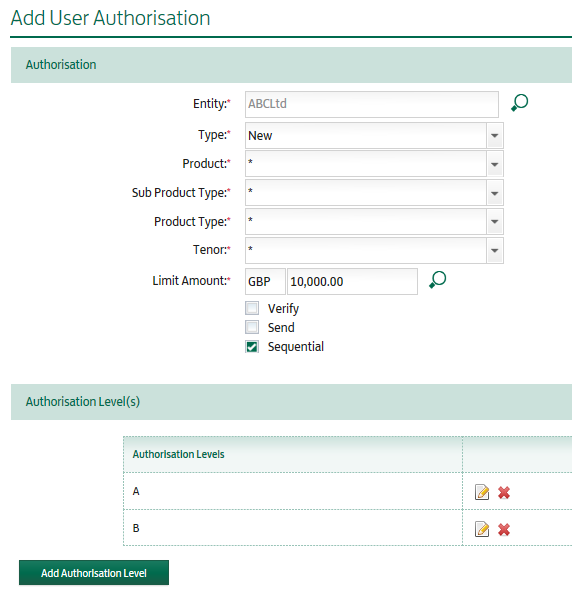572x594 pixels.
Task: Click the Add User Authorisation page title
Action: click(x=110, y=18)
